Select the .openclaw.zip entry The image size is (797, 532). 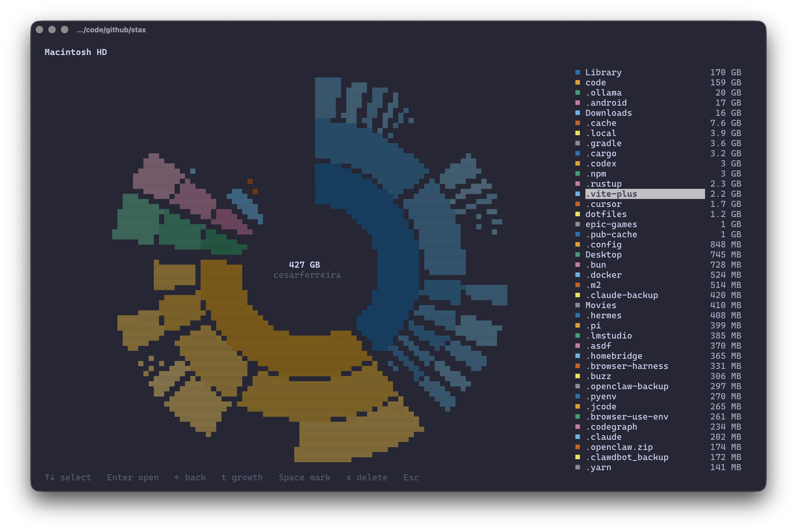pyautogui.click(x=658, y=447)
